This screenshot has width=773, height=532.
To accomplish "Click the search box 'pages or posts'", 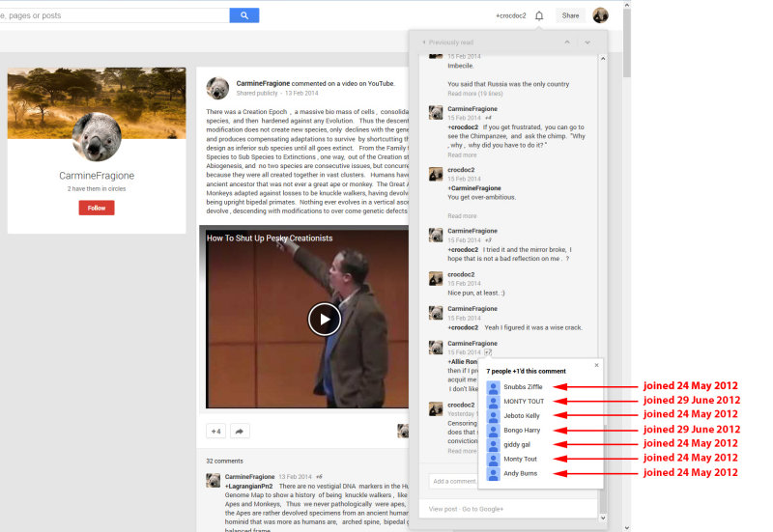I will coord(114,15).
